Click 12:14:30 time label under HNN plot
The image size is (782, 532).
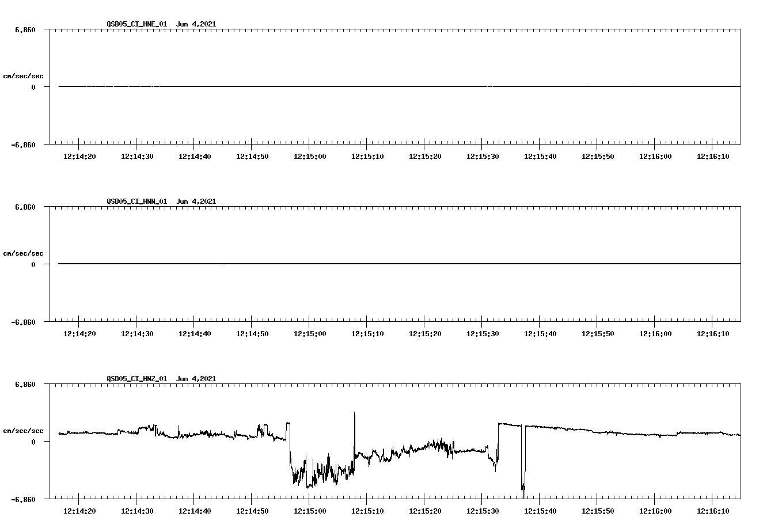click(x=137, y=334)
